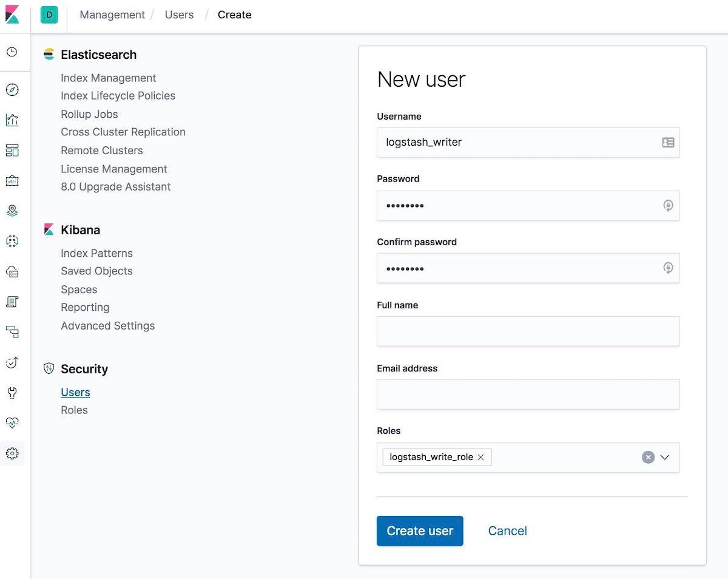The height and width of the screenshot is (579, 728).
Task: Click Cancel to discard new user
Action: [507, 531]
